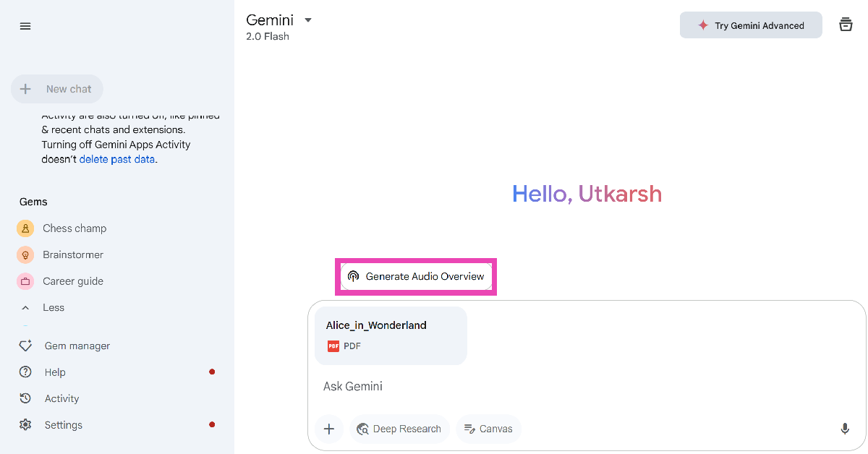Click Try Gemini Advanced button

(x=751, y=25)
